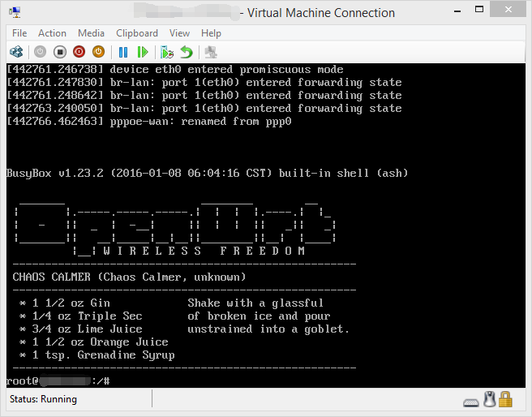The image size is (532, 417).
Task: Click 'of broken ice and pour' text
Action: point(259,316)
